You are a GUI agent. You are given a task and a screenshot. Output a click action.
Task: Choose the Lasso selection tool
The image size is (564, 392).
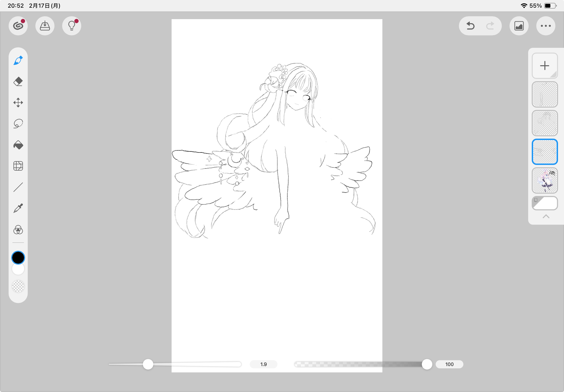pos(18,124)
